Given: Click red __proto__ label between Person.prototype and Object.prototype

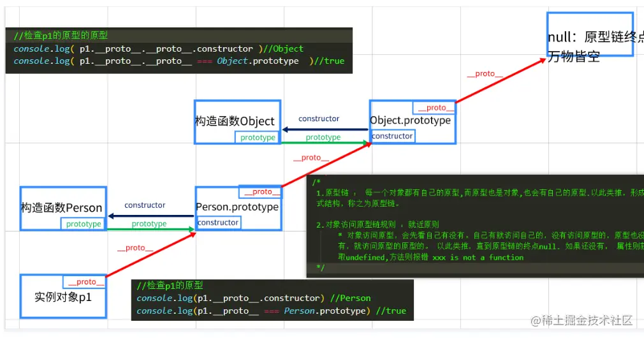Looking at the screenshot, I should pos(311,158).
